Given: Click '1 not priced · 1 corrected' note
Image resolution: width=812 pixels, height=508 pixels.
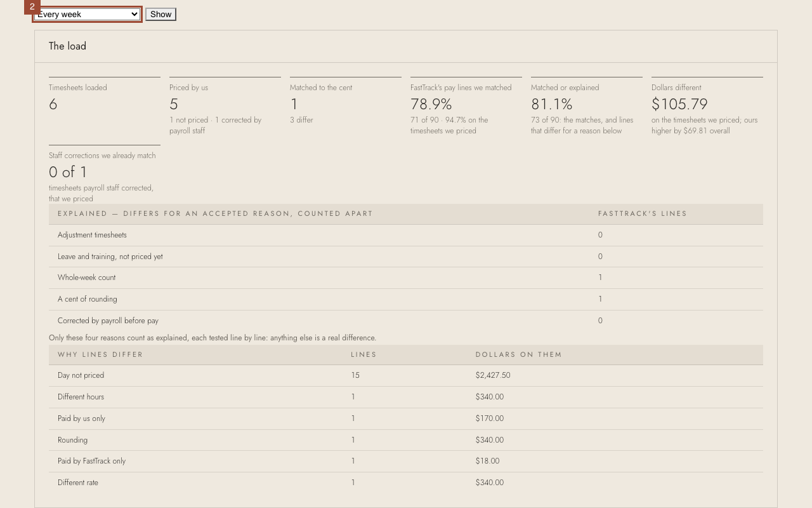Looking at the screenshot, I should pyautogui.click(x=215, y=125).
